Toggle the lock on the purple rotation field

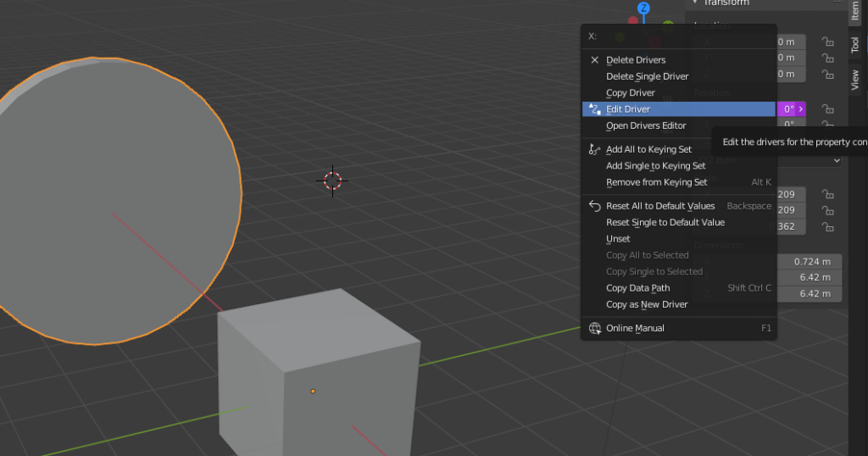click(x=826, y=109)
